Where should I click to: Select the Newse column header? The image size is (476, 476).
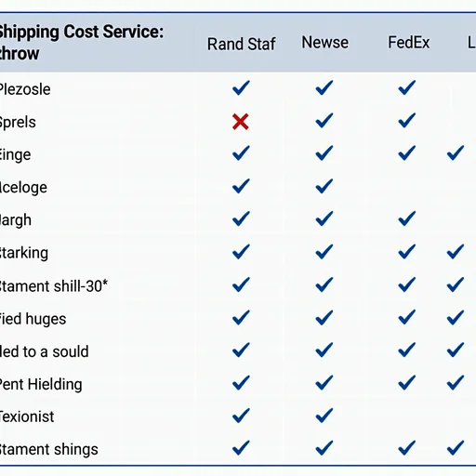[325, 43]
